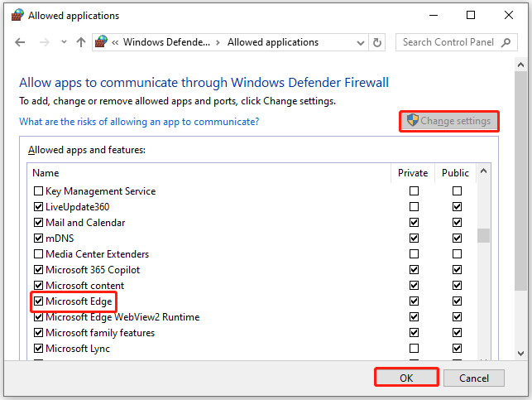
Task: Click the window scrollbar down arrow
Action: point(520,354)
